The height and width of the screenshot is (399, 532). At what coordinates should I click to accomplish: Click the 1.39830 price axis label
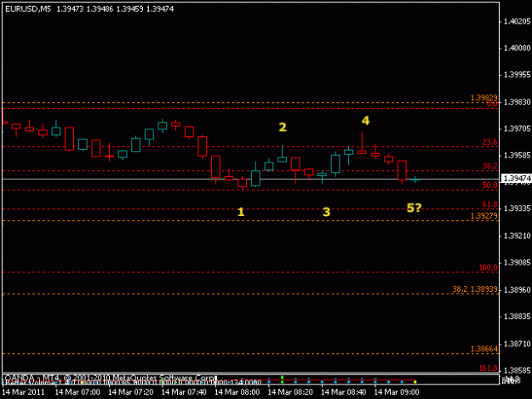[x=517, y=102]
